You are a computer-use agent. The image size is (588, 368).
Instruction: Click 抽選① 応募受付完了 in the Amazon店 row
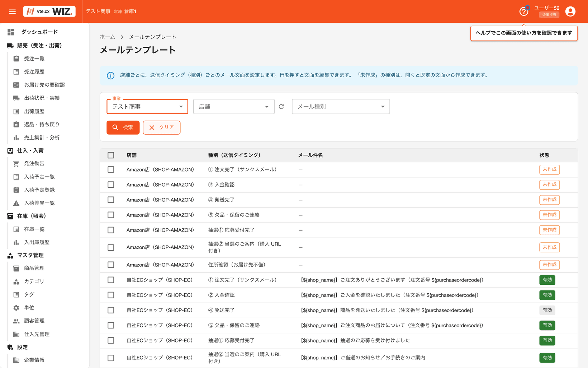(231, 230)
